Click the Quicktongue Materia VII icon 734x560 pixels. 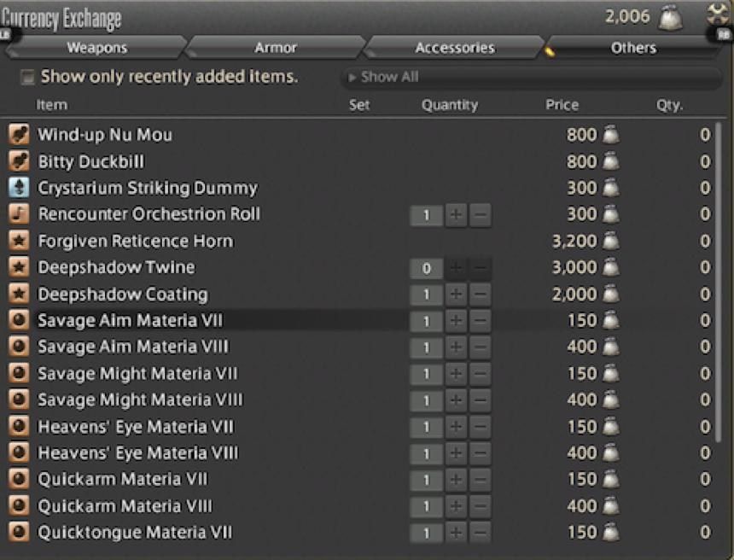pos(19,533)
